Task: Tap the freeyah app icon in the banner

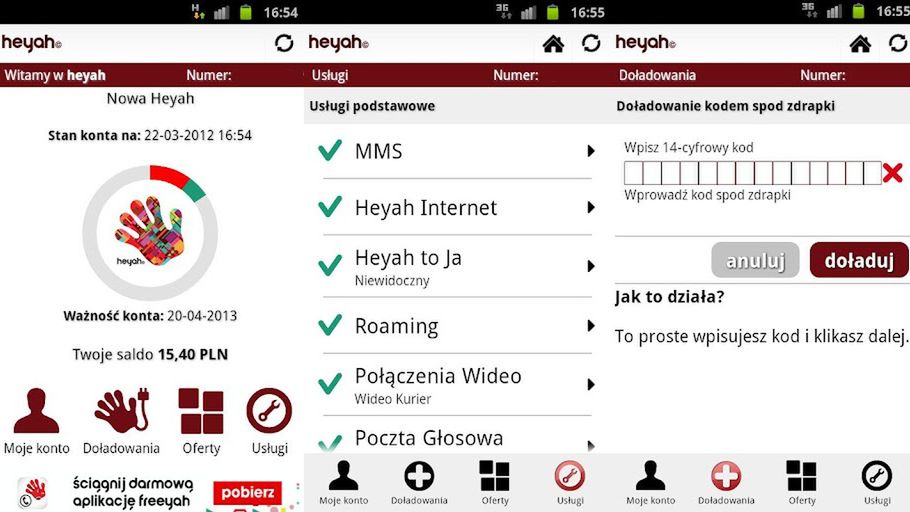Action: click(32, 492)
